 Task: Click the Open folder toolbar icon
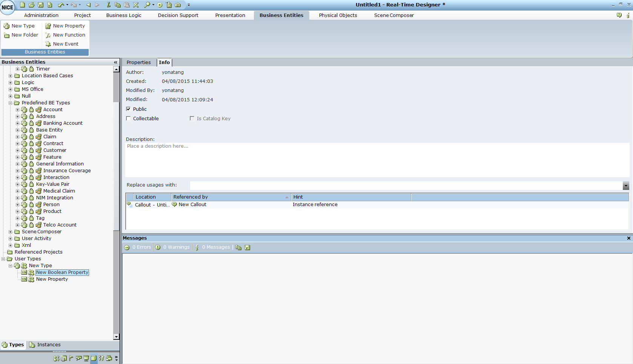tap(31, 5)
